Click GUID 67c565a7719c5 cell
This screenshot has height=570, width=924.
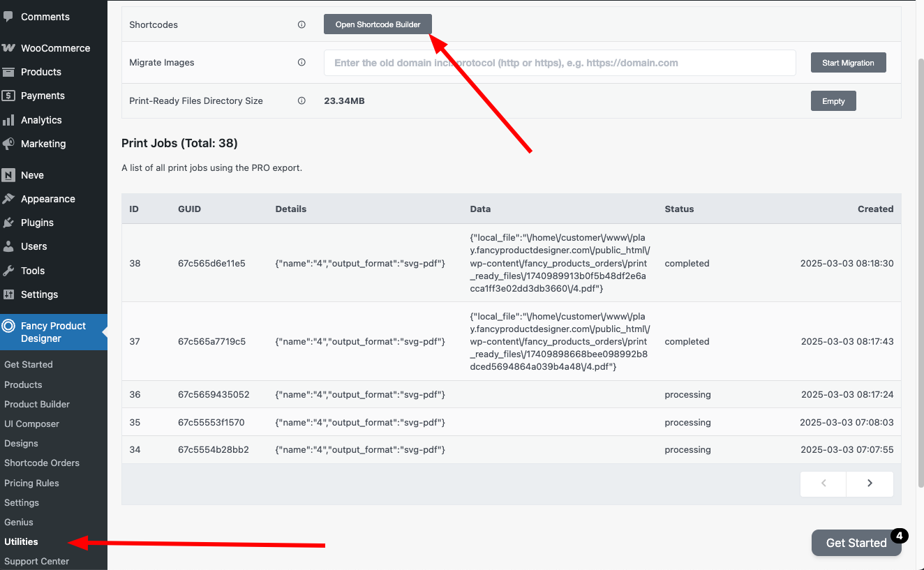pos(211,341)
